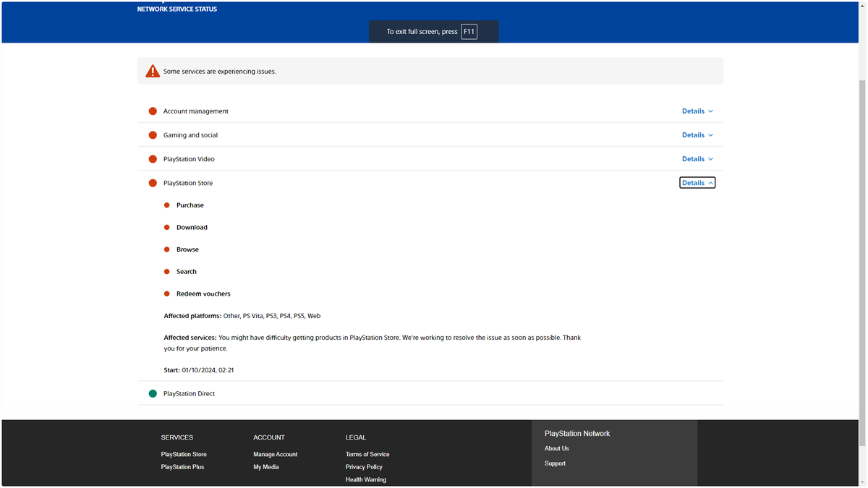The height and width of the screenshot is (488, 868).
Task: Open About Us link under PlayStation Network
Action: point(557,448)
